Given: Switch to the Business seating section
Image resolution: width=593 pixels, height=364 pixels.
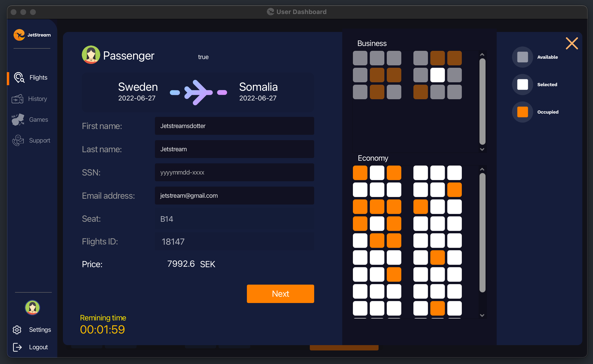Looking at the screenshot, I should 372,43.
